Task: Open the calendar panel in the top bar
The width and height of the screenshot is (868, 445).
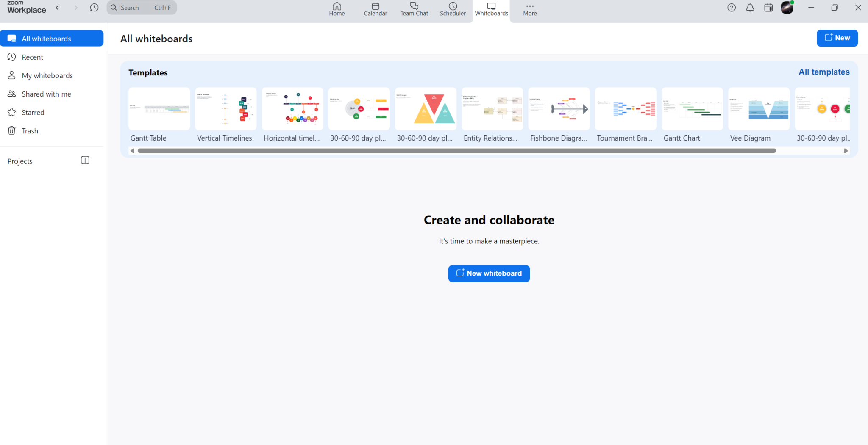Action: click(x=768, y=7)
